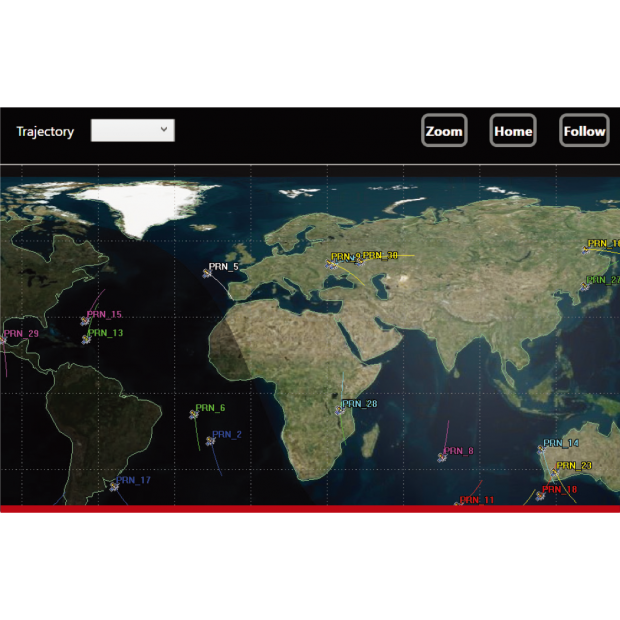Click the PRN_14 satellite marker
The height and width of the screenshot is (620, 620).
[x=542, y=450]
